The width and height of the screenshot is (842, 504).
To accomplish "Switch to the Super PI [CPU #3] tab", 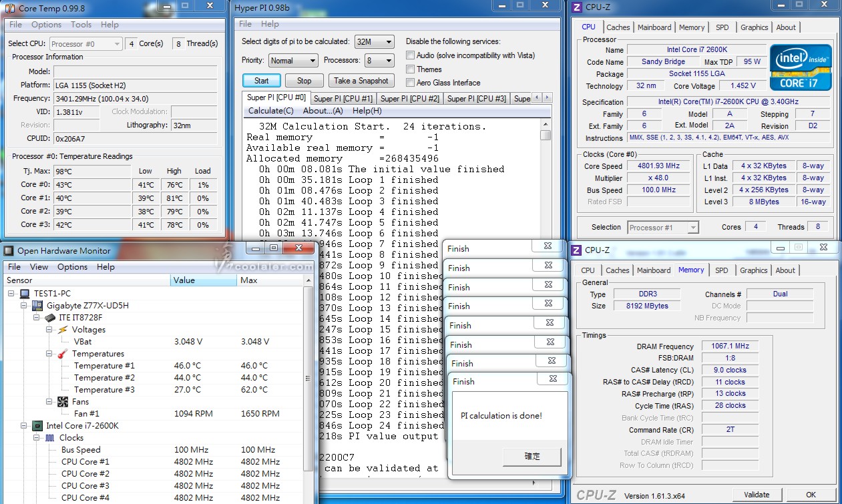I will 477,99.
